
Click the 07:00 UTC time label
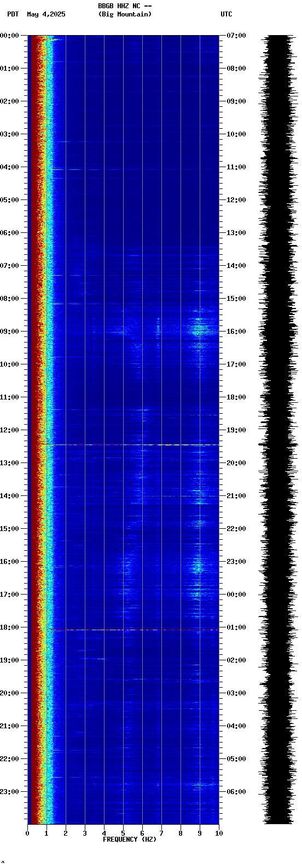point(236,36)
